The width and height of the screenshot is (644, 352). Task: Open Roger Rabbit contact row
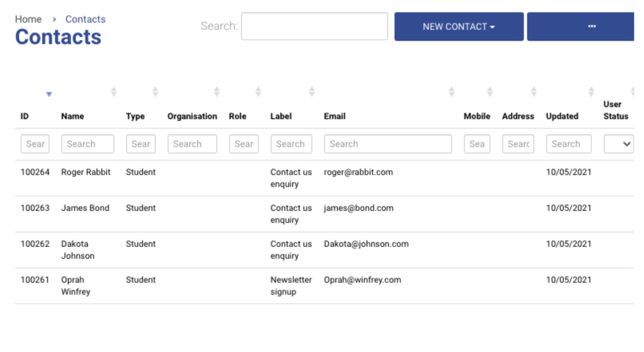pos(85,172)
